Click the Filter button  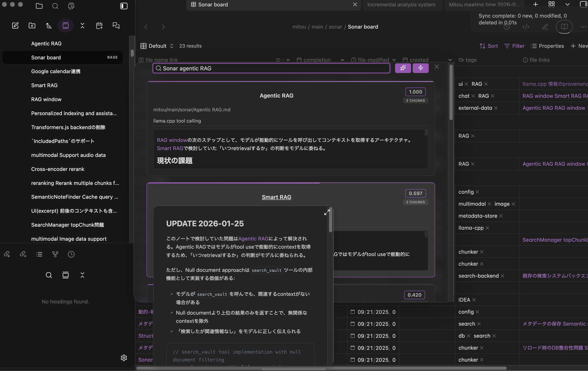point(514,46)
